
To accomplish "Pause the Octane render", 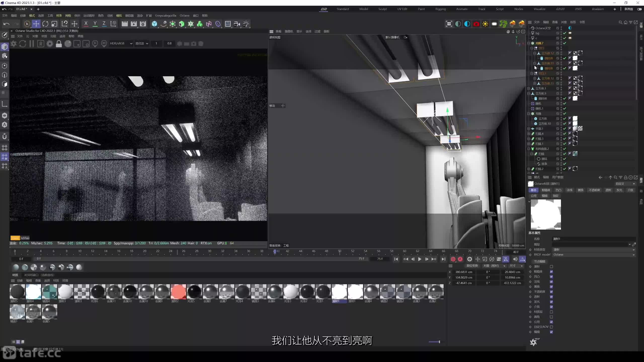I will (x=32, y=44).
